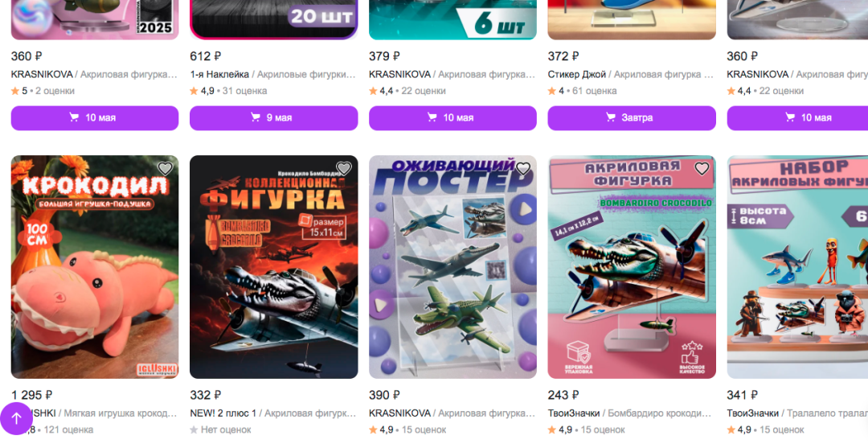Open 1-я Наклейка Акриловые фигурки link
This screenshot has height=444, width=868.
point(273,74)
